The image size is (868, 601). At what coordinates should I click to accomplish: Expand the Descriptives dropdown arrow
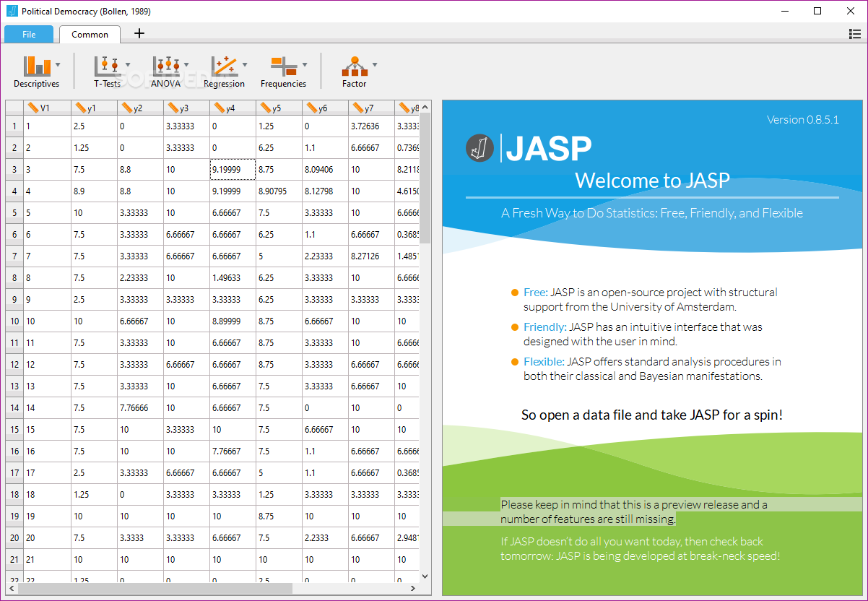(x=58, y=64)
